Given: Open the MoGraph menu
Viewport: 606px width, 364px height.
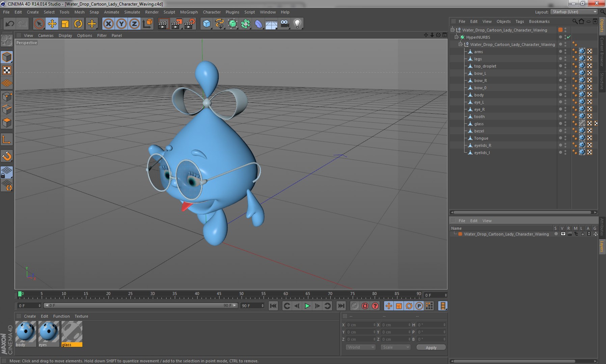Looking at the screenshot, I should [x=189, y=12].
